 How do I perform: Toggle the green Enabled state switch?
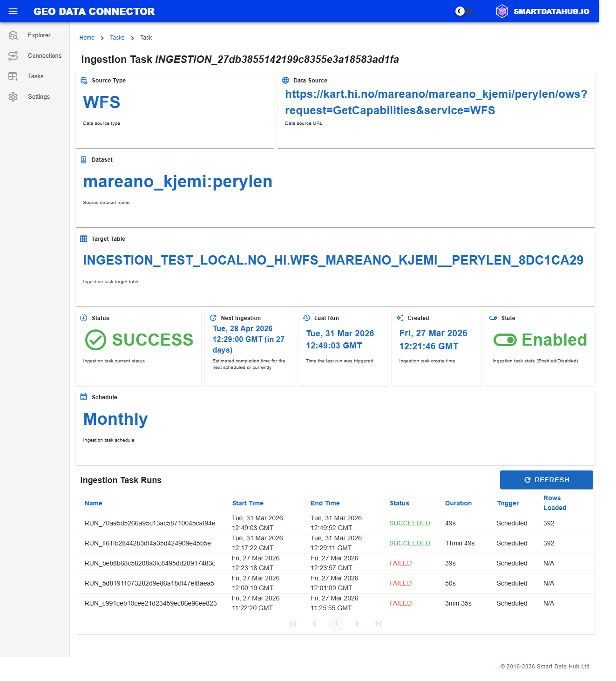[505, 340]
